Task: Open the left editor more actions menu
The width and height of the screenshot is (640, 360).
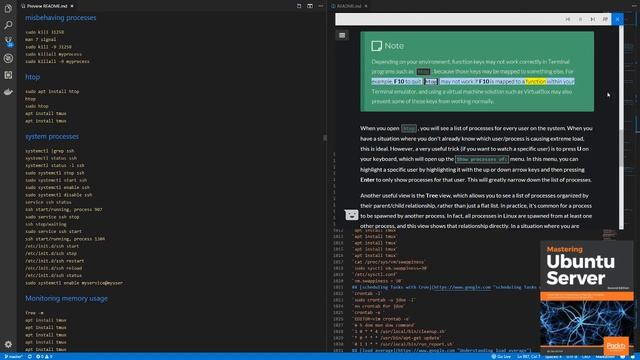Action: pyautogui.click(x=321, y=6)
